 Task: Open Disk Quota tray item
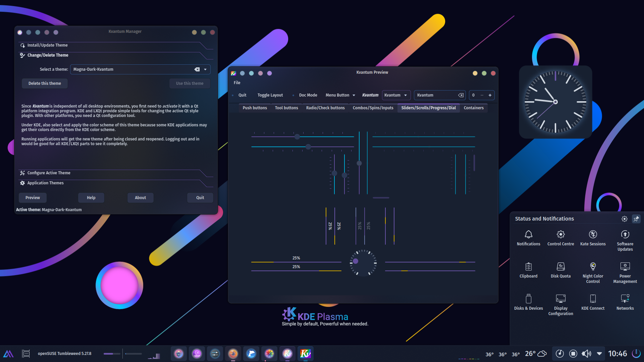(560, 270)
